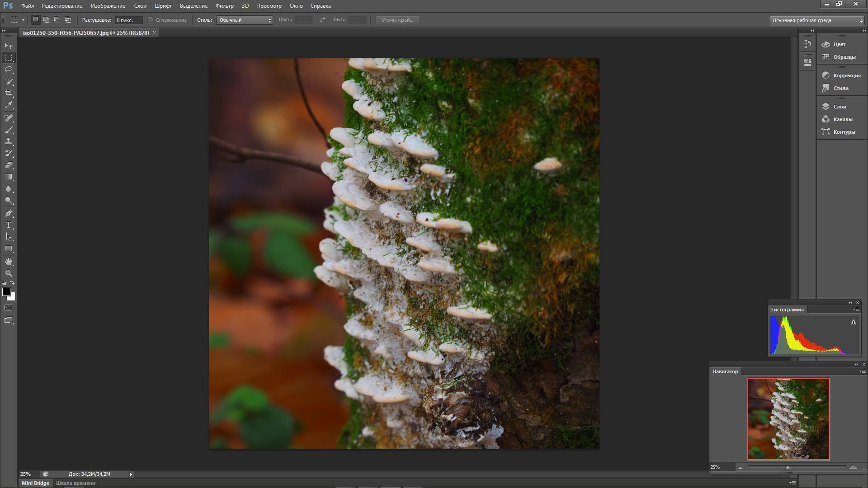
Task: Click the Уточн. край button
Action: 397,20
